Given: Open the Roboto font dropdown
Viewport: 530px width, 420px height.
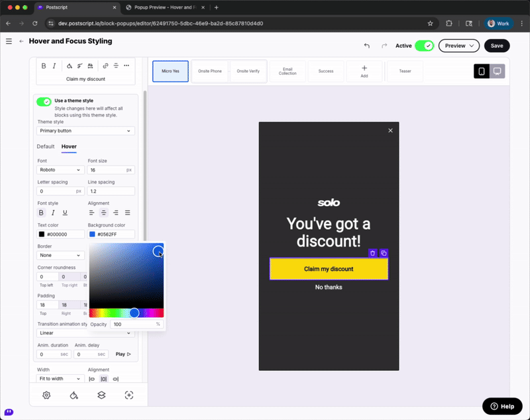Looking at the screenshot, I should (x=60, y=170).
